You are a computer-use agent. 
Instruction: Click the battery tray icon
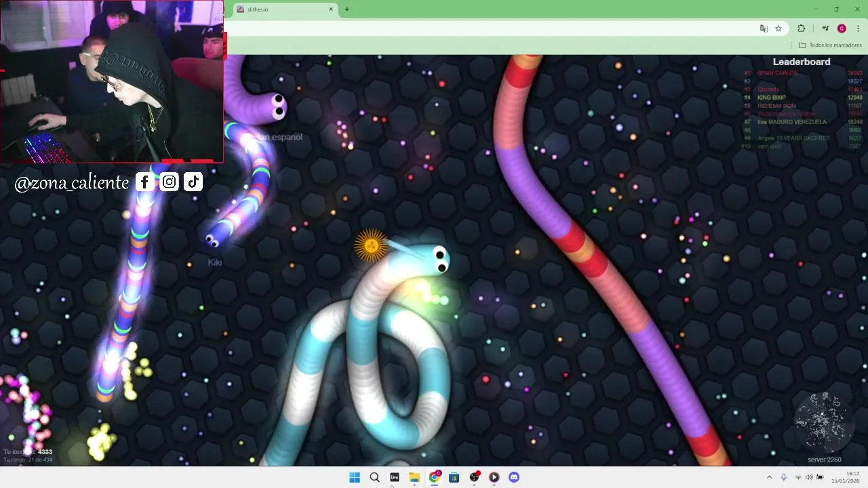[x=820, y=477]
